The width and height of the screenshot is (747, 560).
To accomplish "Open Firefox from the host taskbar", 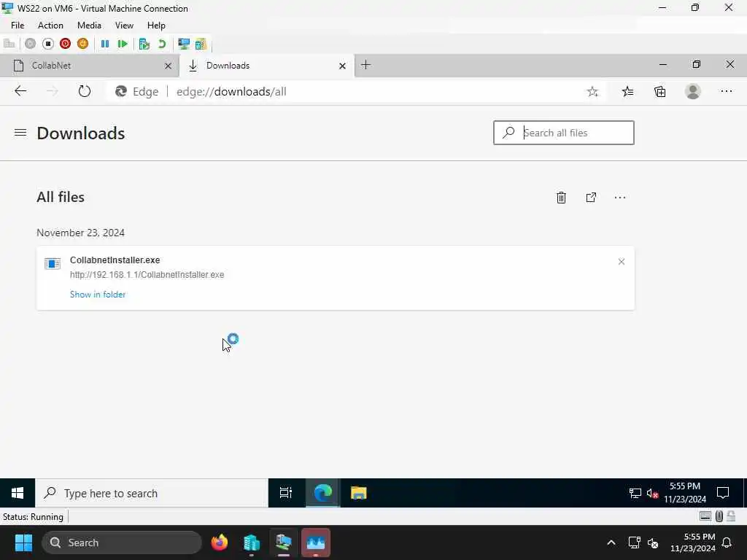I will click(x=220, y=542).
